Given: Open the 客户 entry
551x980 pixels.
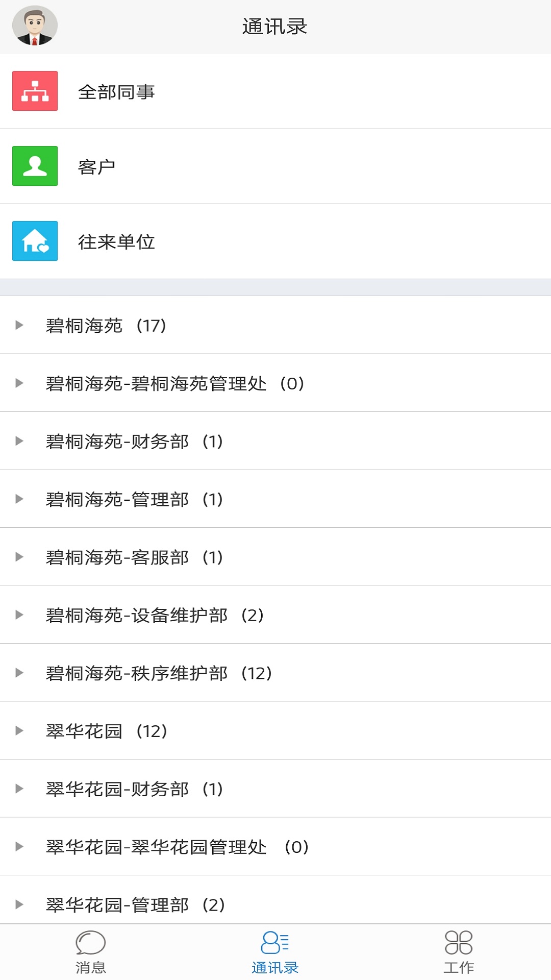Looking at the screenshot, I should tap(96, 167).
